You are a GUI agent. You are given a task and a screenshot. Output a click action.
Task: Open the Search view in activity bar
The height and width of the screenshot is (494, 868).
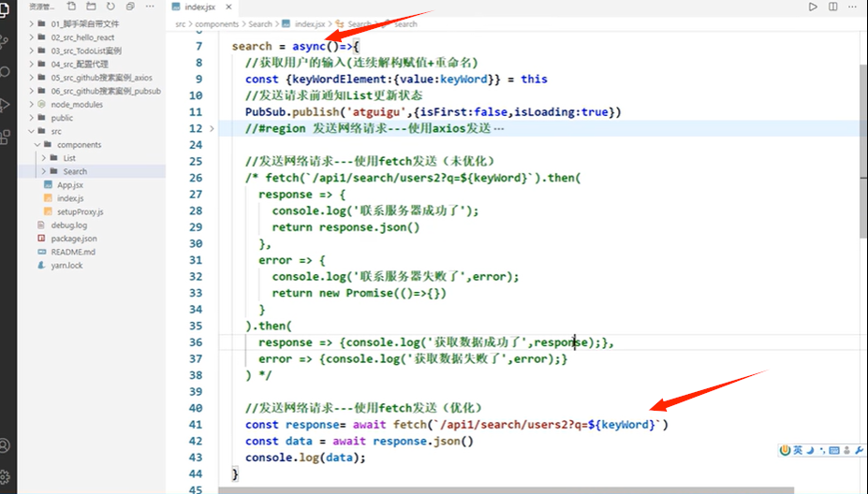5,72
